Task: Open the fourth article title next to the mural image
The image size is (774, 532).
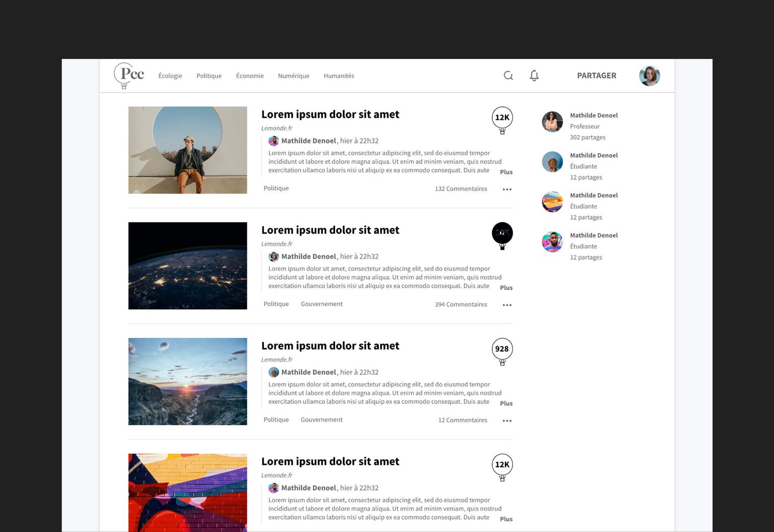Action: (x=330, y=461)
